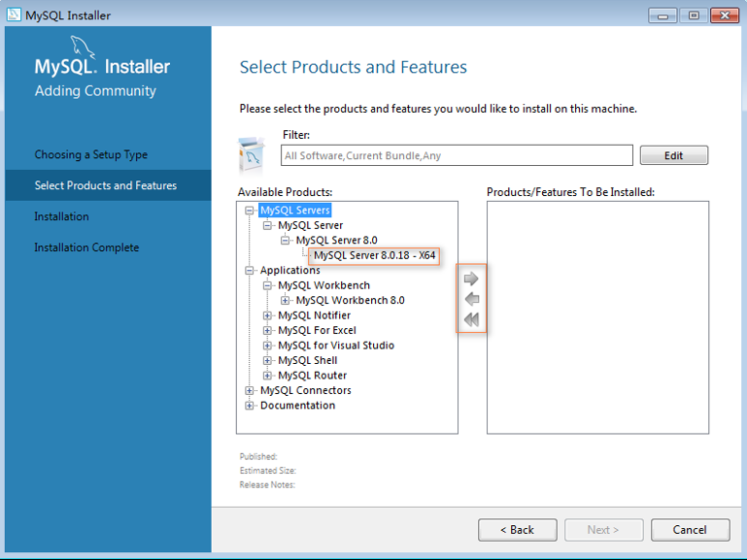Go to Choosing a Setup Type step
747x560 pixels.
(91, 154)
